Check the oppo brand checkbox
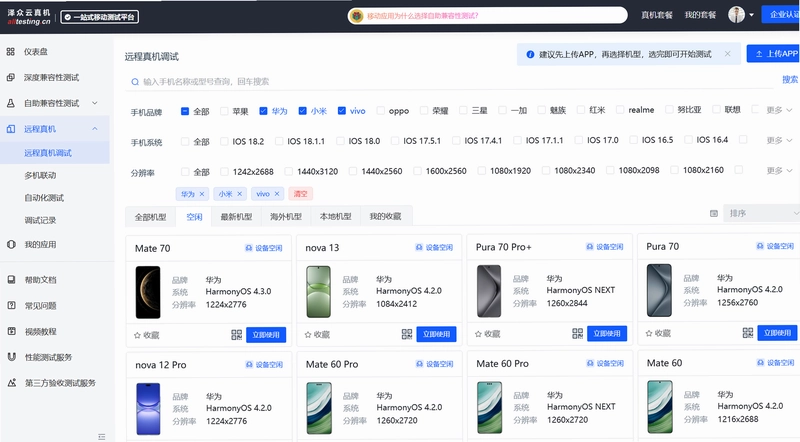 [x=381, y=111]
